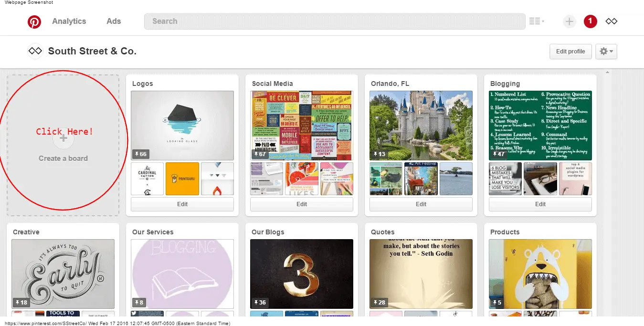This screenshot has height=326, width=644.
Task: Click the 8 pins count on Our Services
Action: click(x=138, y=302)
